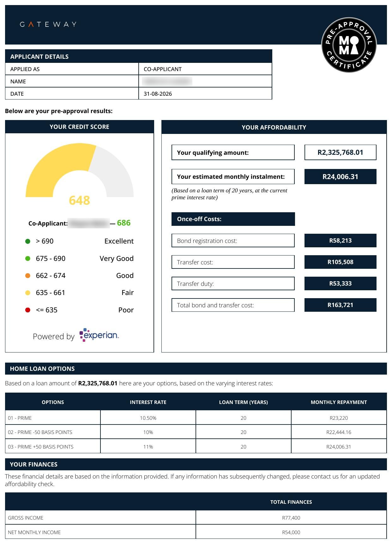Click the '635 - 661' score range
Image resolution: width=392 pixels, height=554 pixels.
51,292
